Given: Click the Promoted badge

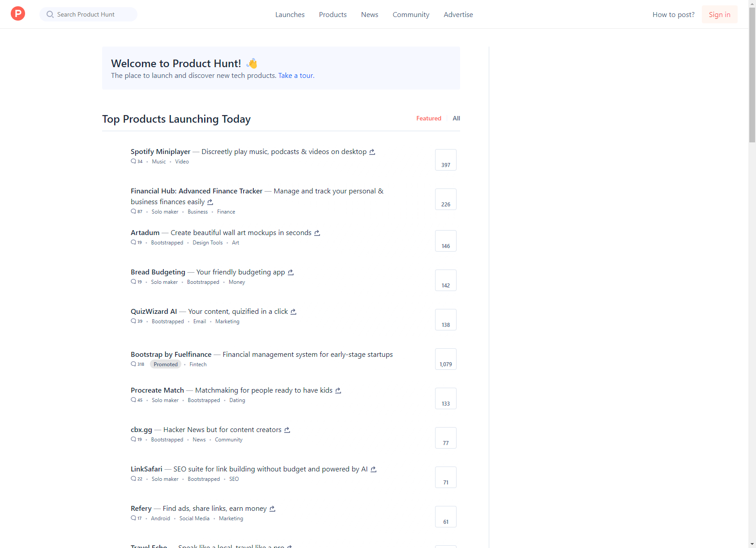Looking at the screenshot, I should click(x=166, y=364).
